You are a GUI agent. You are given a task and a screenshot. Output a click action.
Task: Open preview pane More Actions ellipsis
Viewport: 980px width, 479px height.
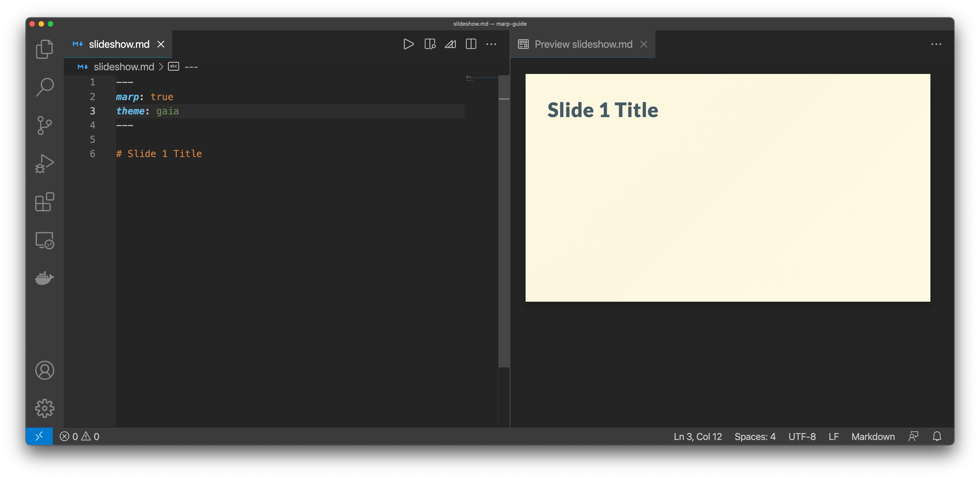tap(936, 44)
